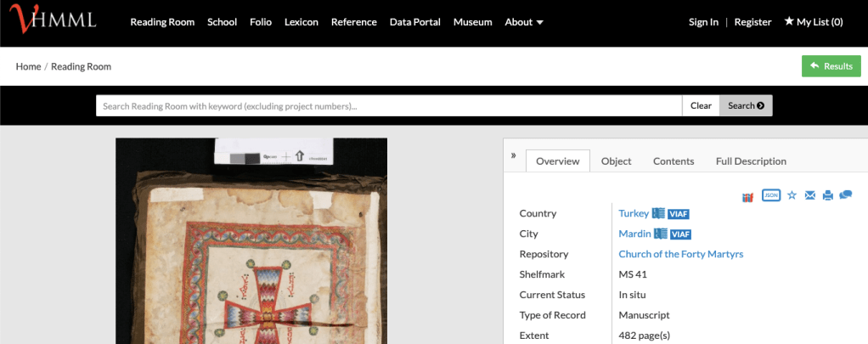
Task: Open the comments speech bubble icon
Action: click(x=845, y=195)
